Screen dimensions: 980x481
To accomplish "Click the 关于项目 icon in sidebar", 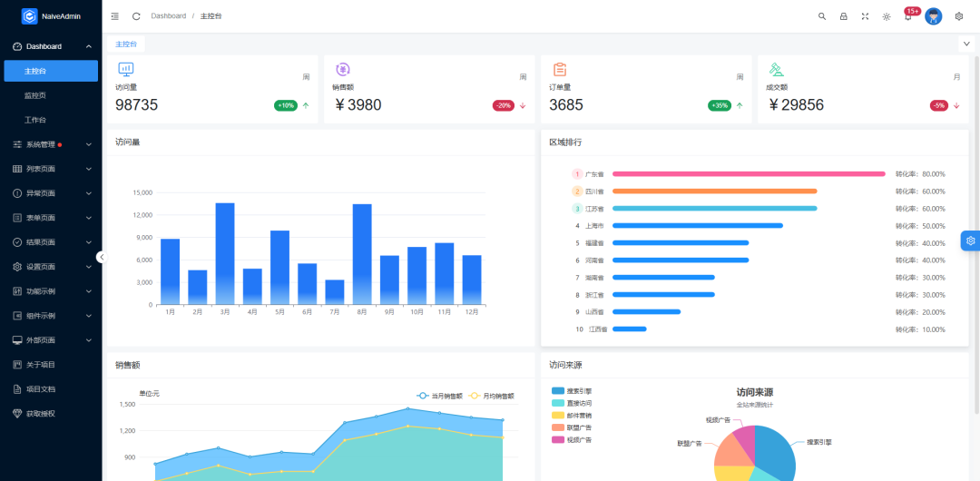I will pyautogui.click(x=17, y=365).
